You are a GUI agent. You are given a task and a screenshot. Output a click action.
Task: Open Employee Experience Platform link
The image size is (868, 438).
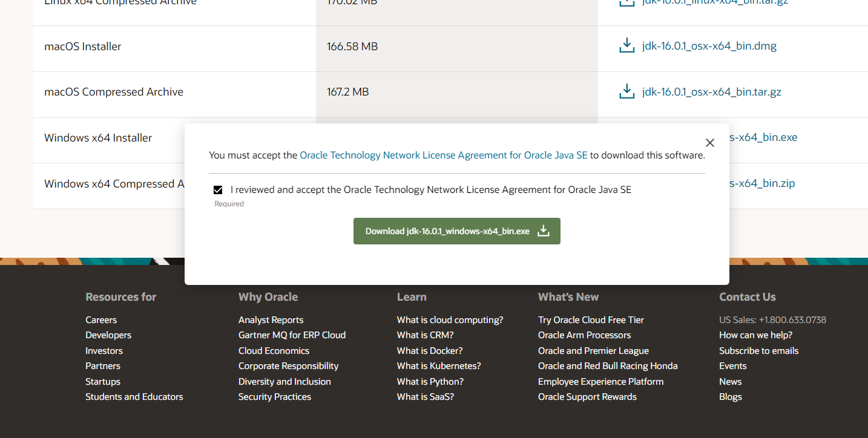click(x=601, y=382)
